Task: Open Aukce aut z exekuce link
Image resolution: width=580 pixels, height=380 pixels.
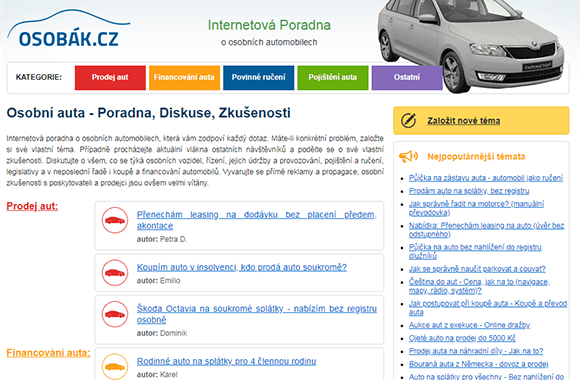Action: tap(469, 325)
